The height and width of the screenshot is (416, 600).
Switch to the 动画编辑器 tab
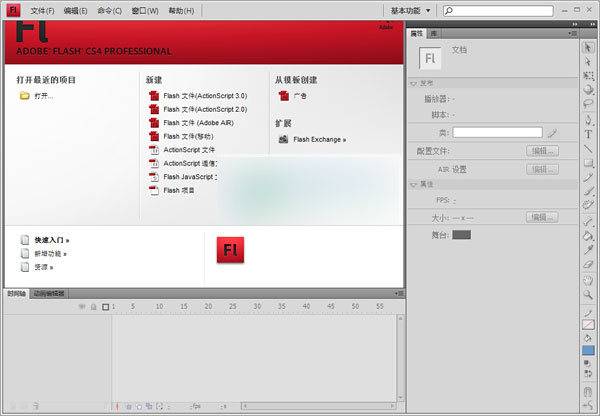click(49, 294)
